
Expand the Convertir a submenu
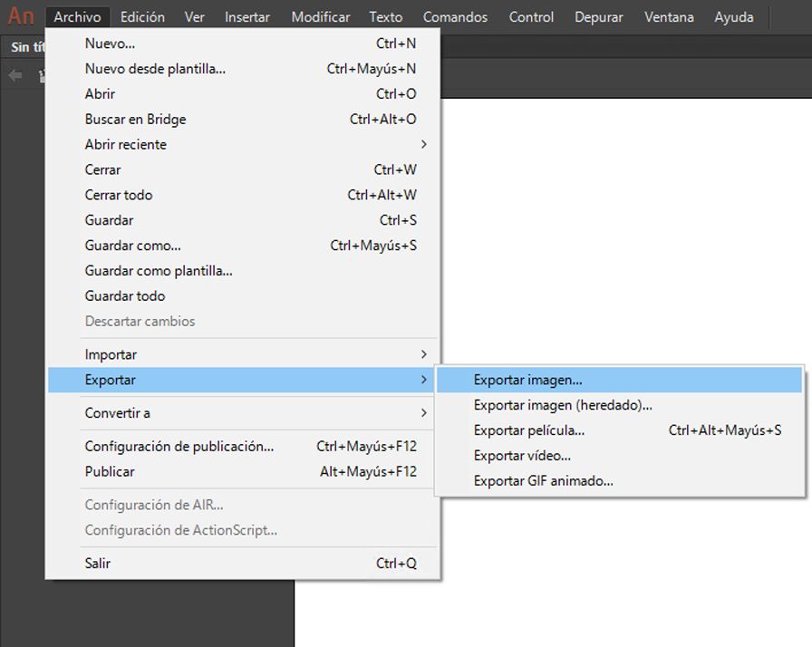242,413
